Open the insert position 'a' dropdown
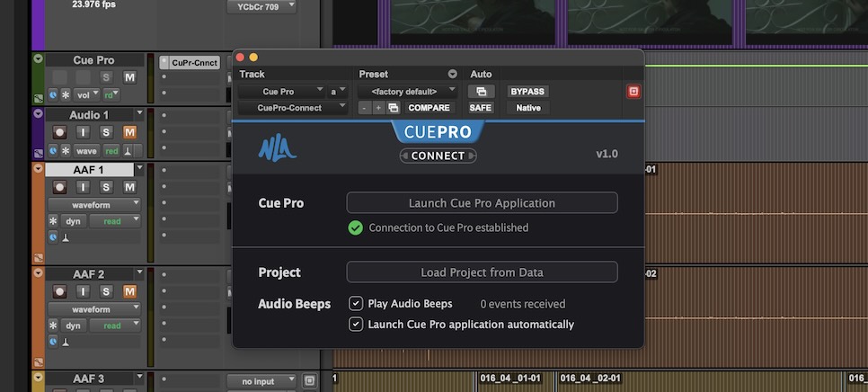 (x=338, y=92)
